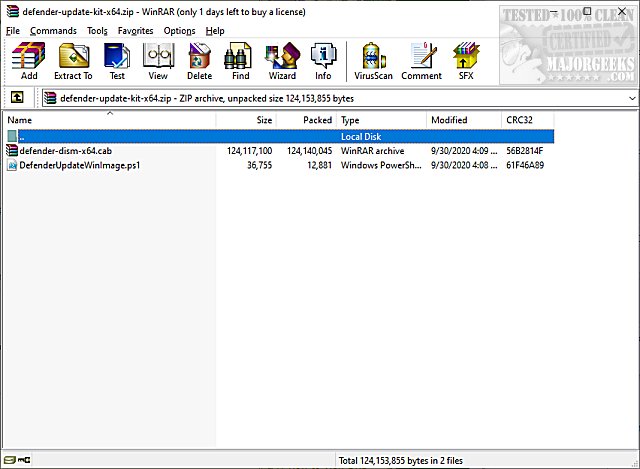Open the File menu

(x=13, y=31)
